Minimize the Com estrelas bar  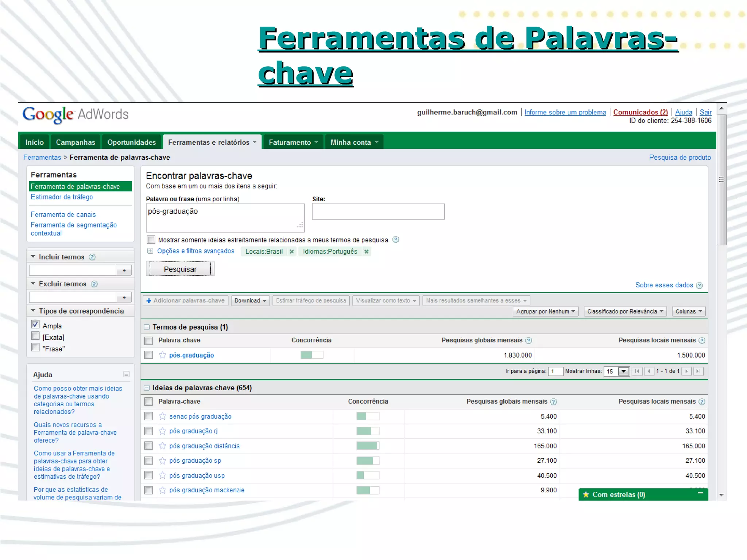tap(700, 493)
